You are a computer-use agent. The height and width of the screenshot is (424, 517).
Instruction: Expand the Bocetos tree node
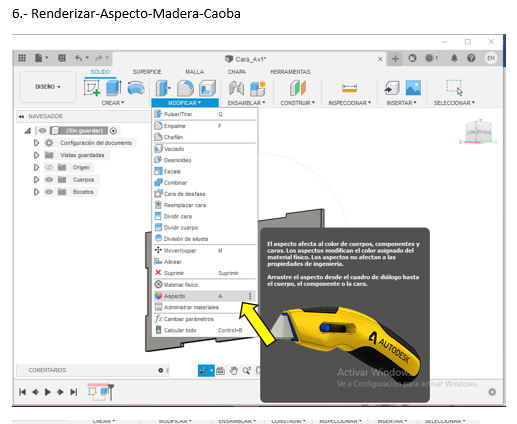(x=36, y=192)
